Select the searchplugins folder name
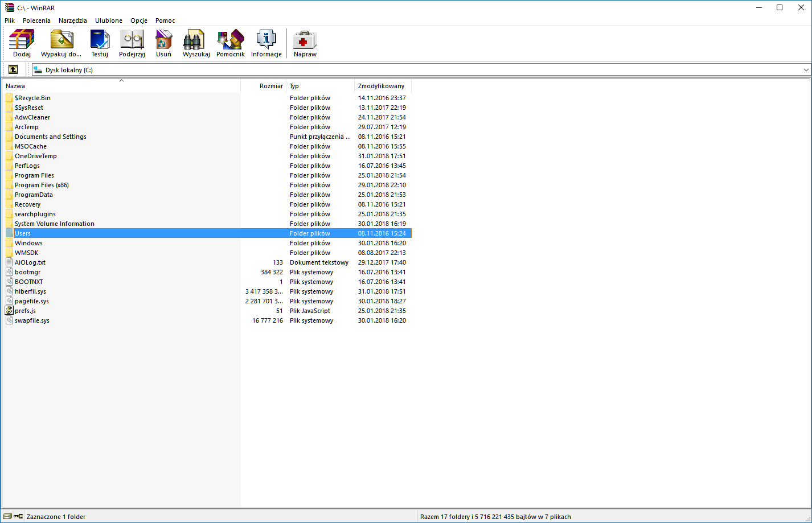The height and width of the screenshot is (523, 812). click(x=35, y=214)
